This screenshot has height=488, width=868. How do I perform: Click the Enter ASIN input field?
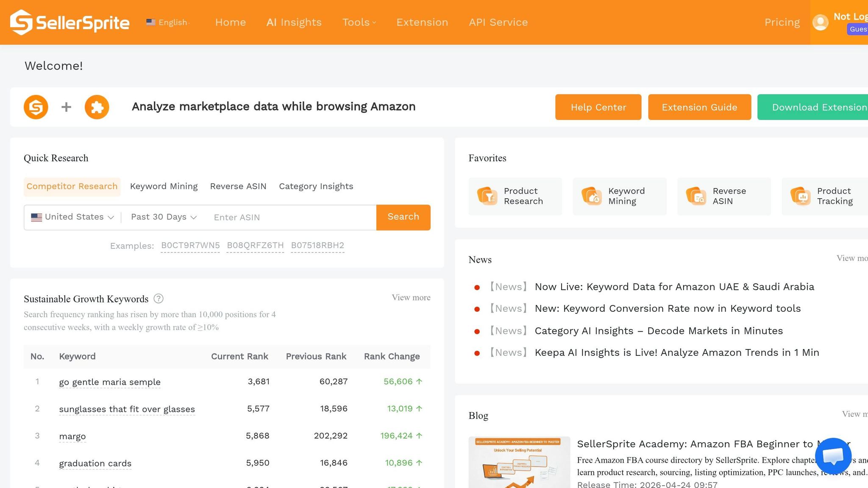(x=292, y=217)
